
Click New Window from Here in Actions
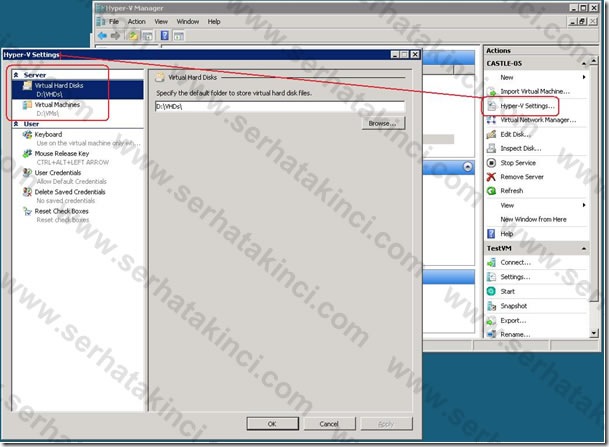tap(533, 219)
